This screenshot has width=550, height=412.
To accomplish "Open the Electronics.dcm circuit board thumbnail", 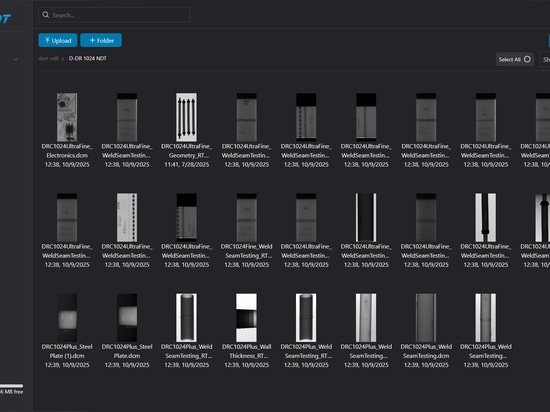I will [x=67, y=117].
